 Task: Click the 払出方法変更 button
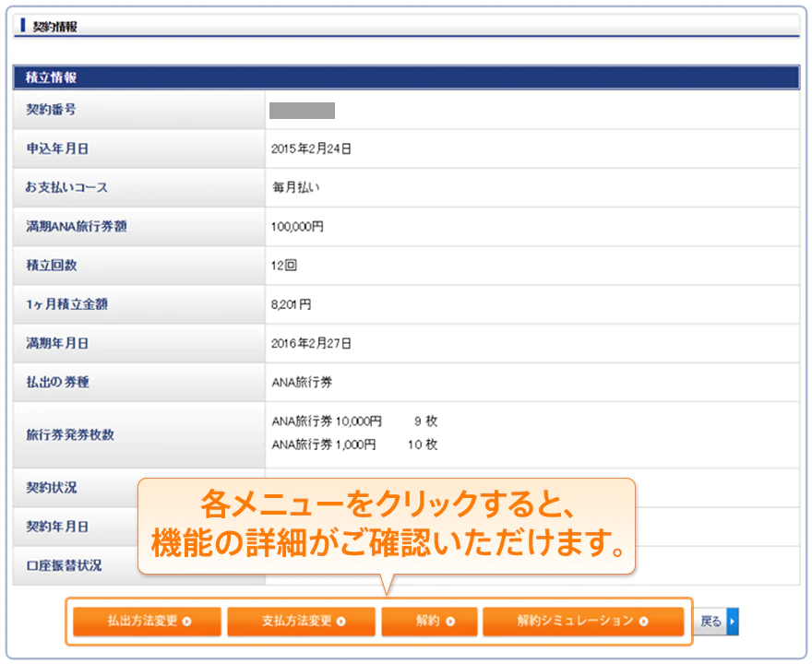pyautogui.click(x=147, y=622)
